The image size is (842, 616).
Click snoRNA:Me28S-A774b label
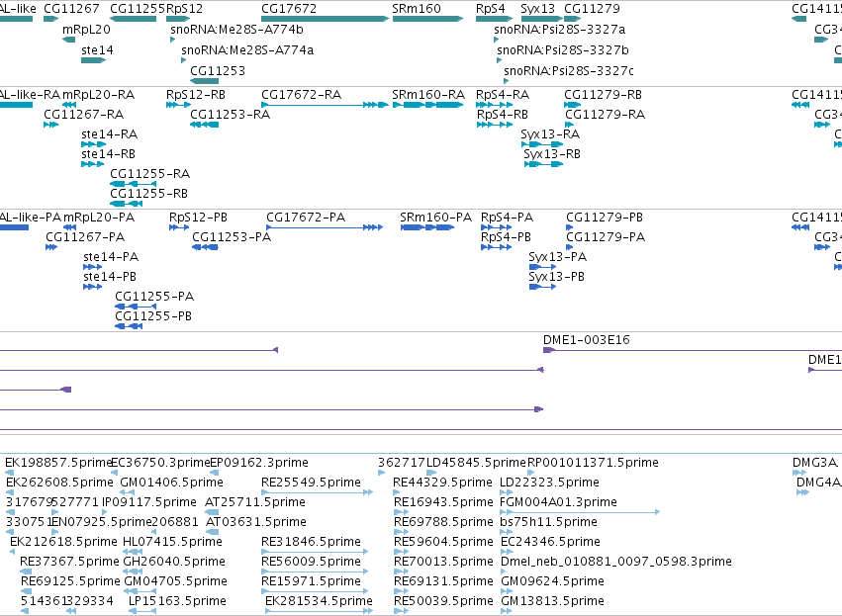[236, 30]
